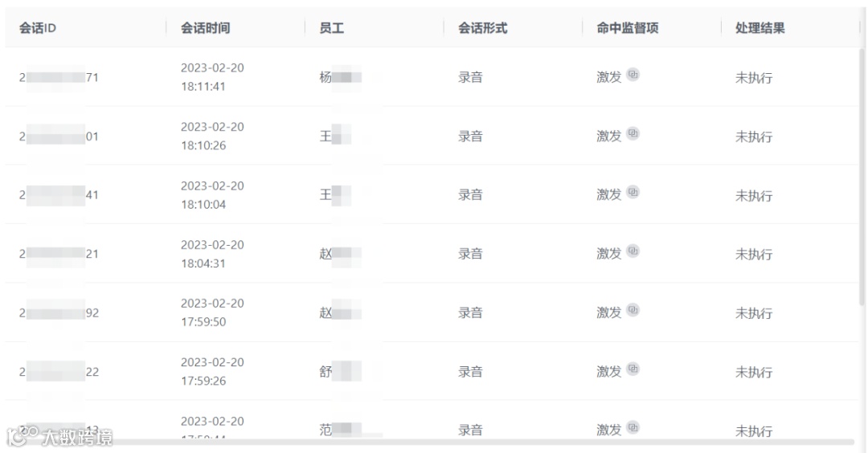Image resolution: width=868 pixels, height=453 pixels.
Task: Click the icon beside 激发 in 18:11:41 row
Action: tap(633, 75)
